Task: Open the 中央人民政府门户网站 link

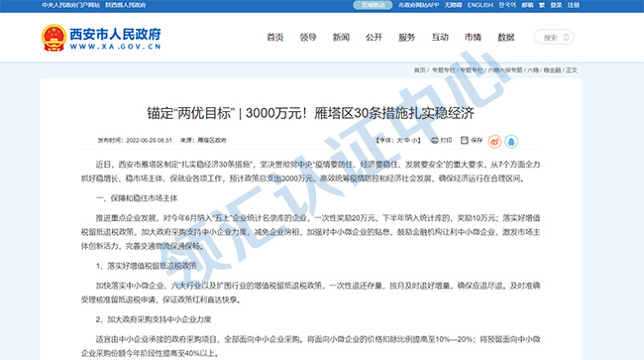Action: [70, 5]
